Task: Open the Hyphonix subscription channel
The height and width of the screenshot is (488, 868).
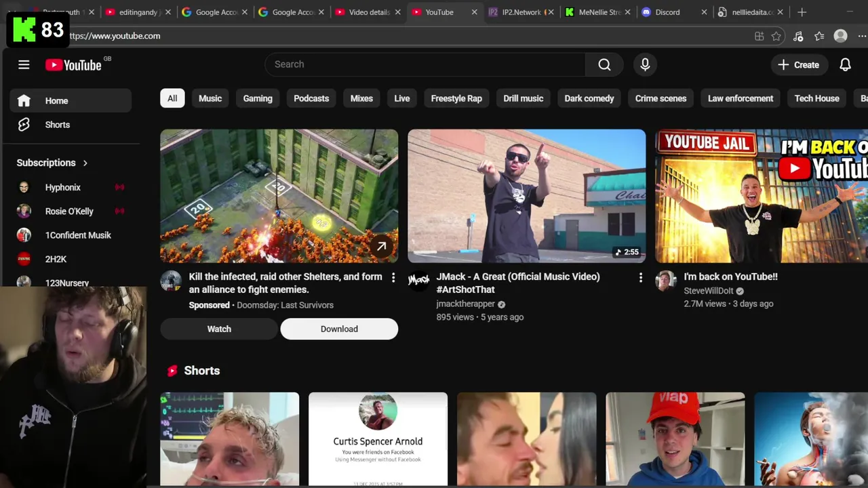Action: point(71,187)
